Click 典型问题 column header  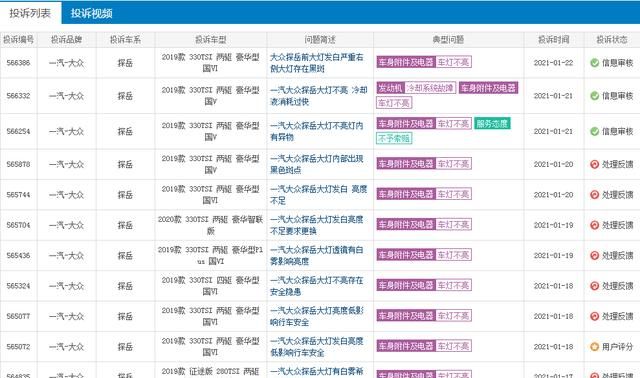(448, 40)
